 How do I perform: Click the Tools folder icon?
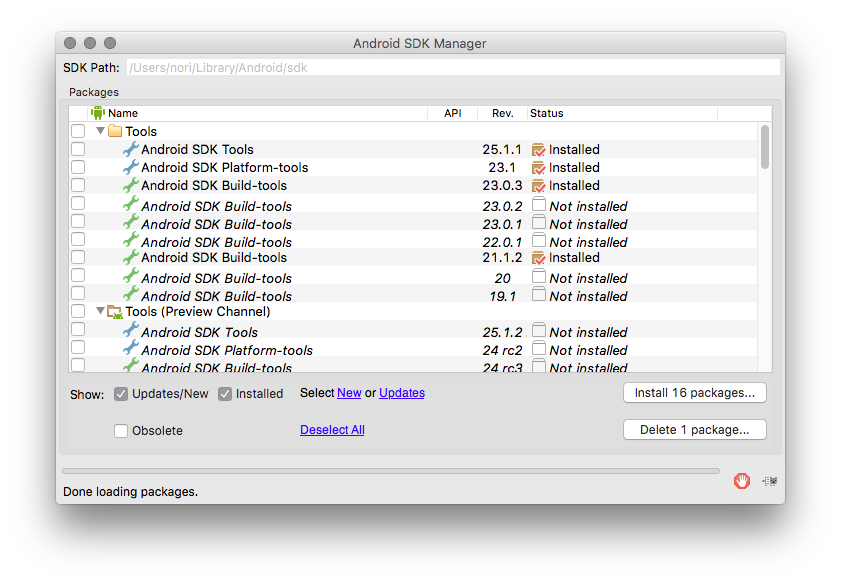pyautogui.click(x=115, y=131)
